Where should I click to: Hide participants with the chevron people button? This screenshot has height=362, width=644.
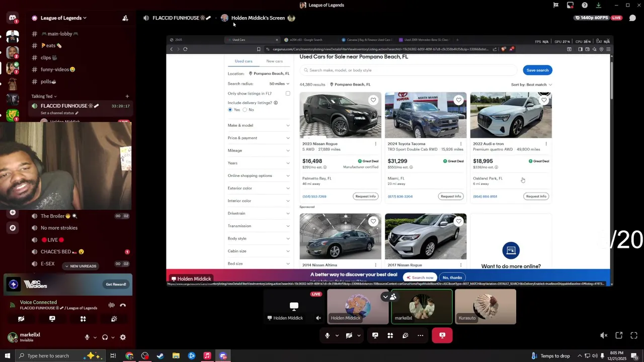coord(389,297)
